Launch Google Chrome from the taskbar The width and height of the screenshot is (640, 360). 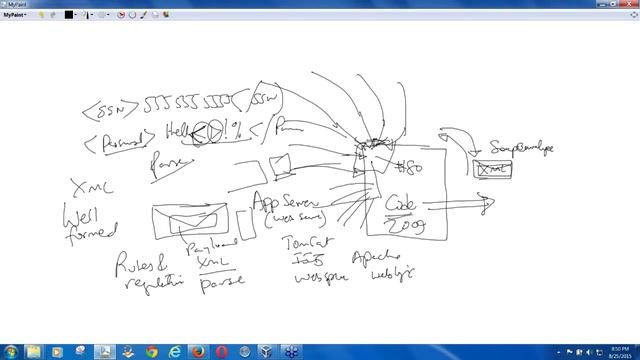152,352
